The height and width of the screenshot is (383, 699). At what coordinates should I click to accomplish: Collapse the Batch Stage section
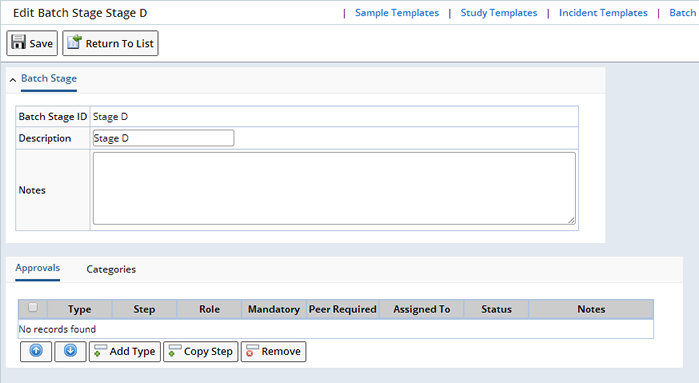(13, 80)
